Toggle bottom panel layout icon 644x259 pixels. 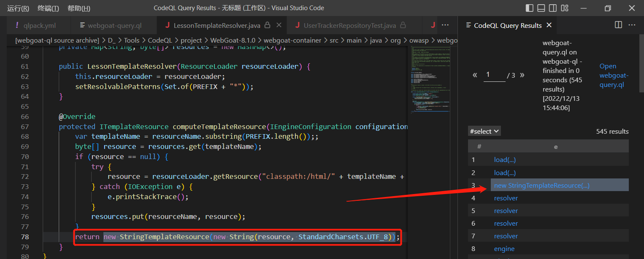tap(541, 8)
